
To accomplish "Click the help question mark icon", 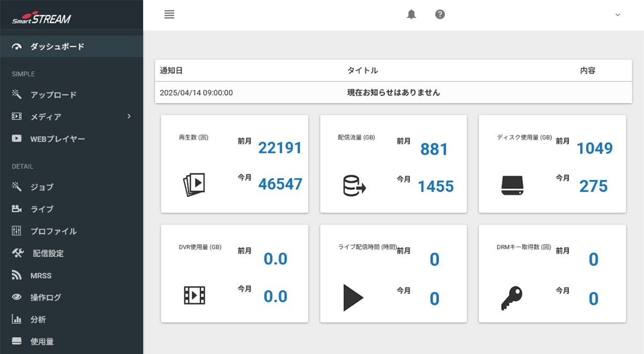I will coord(440,14).
